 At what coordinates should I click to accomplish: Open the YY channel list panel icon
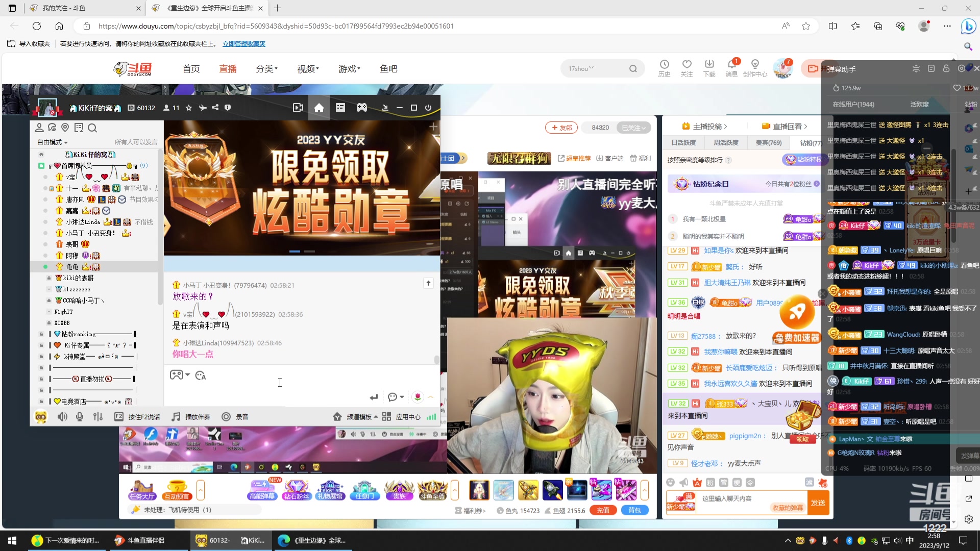[340, 108]
